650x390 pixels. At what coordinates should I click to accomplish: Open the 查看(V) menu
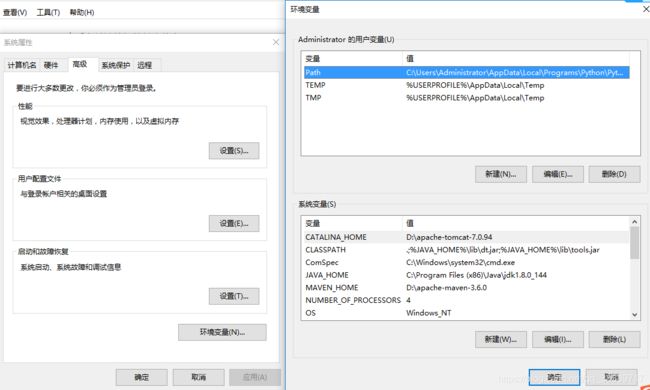click(15, 12)
